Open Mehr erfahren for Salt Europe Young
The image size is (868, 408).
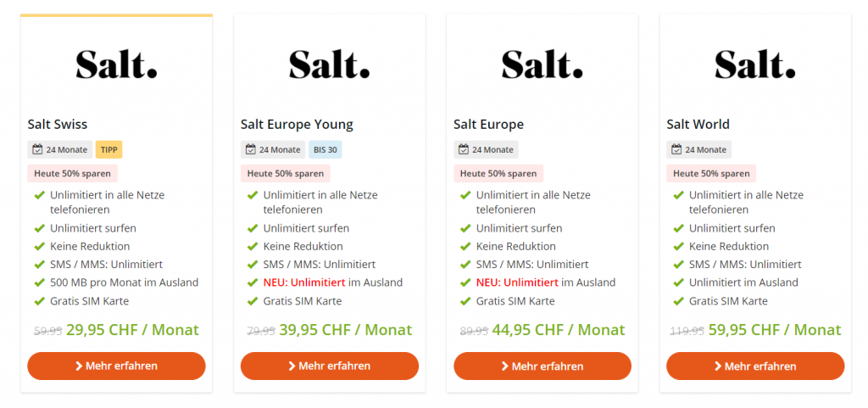click(329, 366)
